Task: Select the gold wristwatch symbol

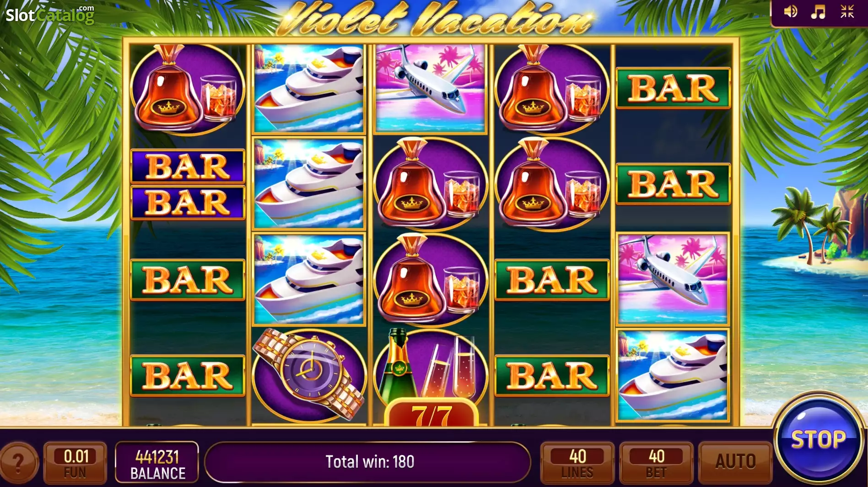Action: point(309,375)
